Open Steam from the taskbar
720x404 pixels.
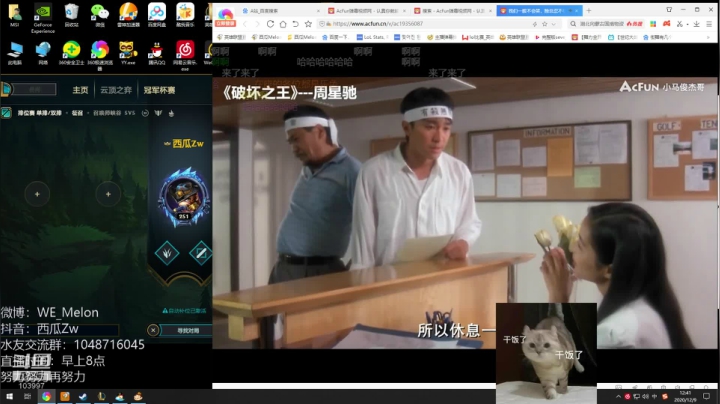pos(83,396)
